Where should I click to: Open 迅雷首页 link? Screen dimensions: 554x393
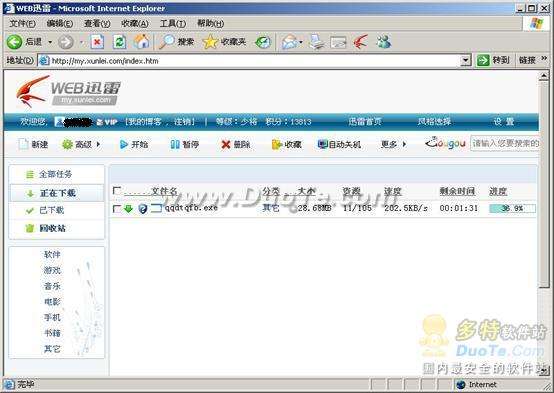point(365,122)
